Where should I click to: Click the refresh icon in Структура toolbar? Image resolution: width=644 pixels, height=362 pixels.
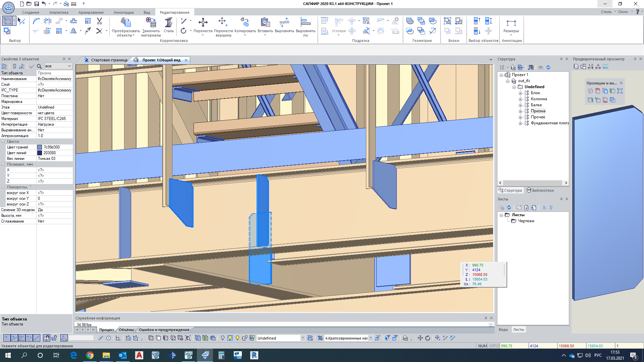coord(548,67)
